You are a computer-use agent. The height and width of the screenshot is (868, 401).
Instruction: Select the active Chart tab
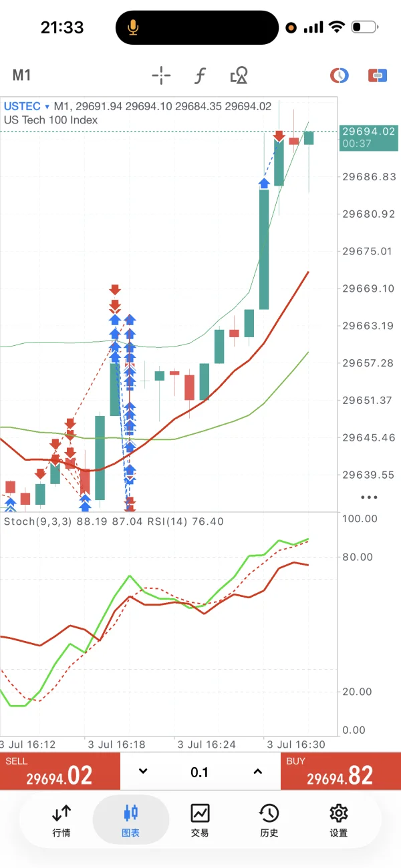pos(130,821)
